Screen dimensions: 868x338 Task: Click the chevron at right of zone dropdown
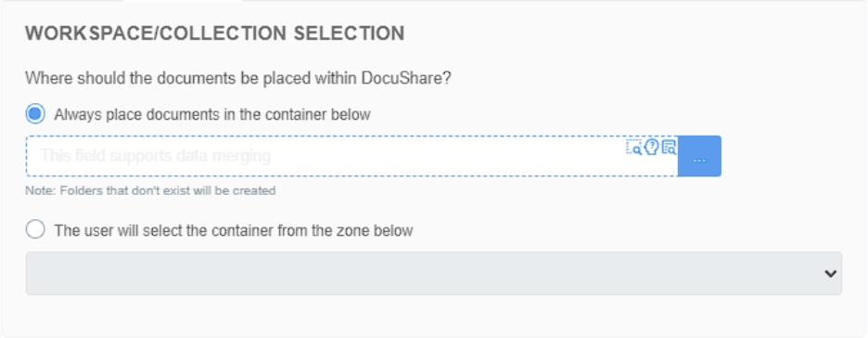click(x=830, y=273)
